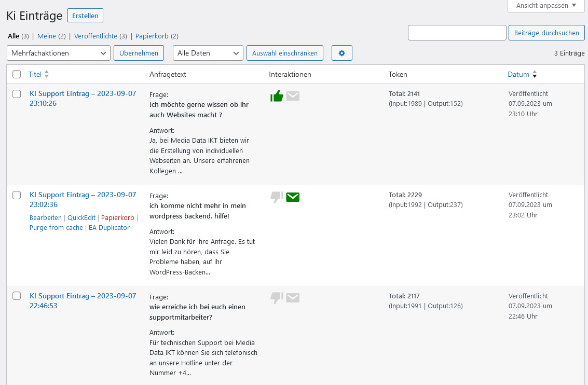
Task: Click date text '23:10 Uhr'
Action: coord(523,114)
